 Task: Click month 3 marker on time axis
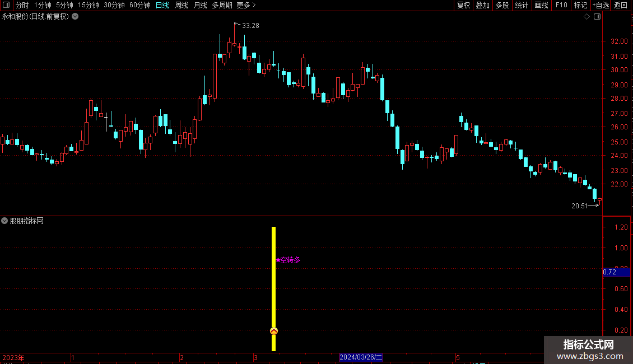255,357
